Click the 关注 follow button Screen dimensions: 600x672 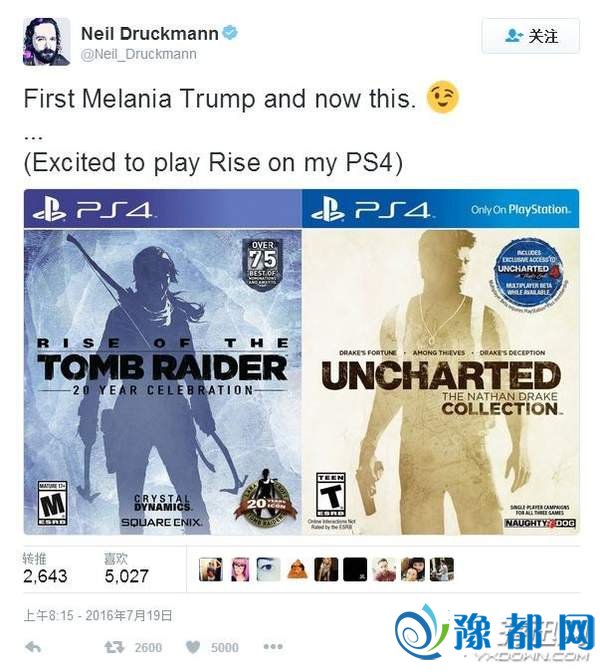(x=531, y=36)
